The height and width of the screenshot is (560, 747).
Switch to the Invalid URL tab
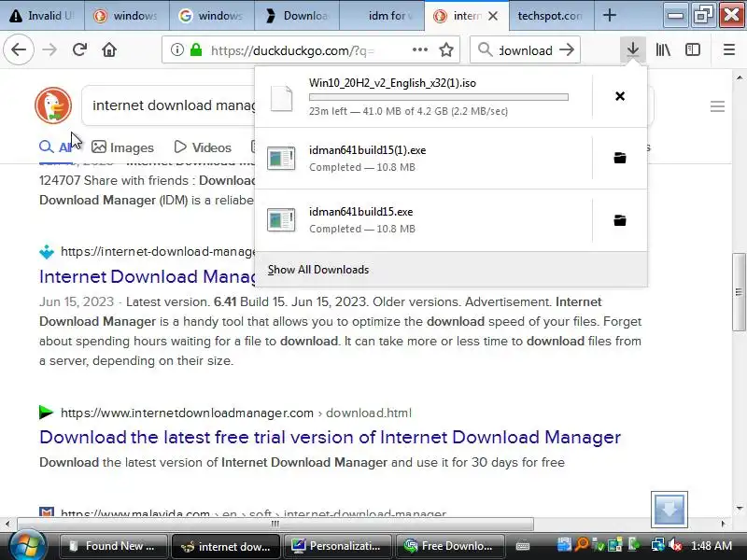click(x=42, y=16)
